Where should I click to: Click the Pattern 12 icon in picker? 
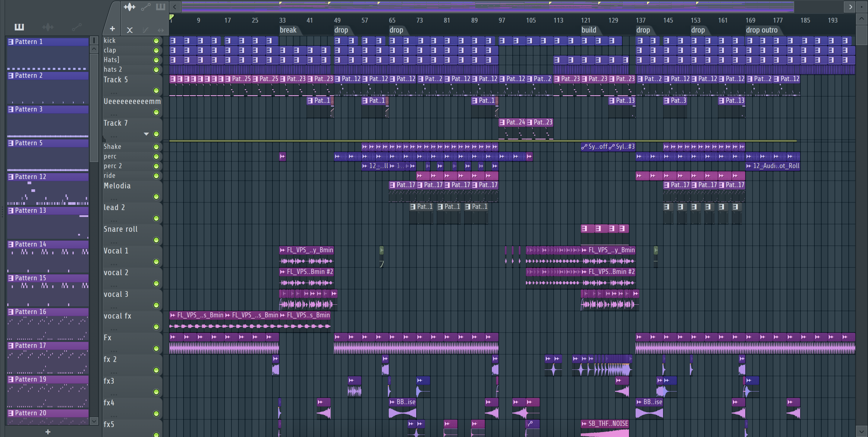click(11, 177)
